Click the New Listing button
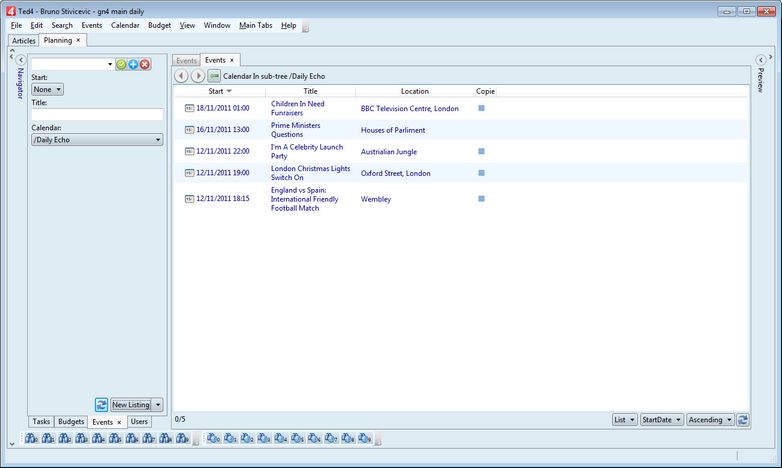This screenshot has height=468, width=782. coord(131,405)
